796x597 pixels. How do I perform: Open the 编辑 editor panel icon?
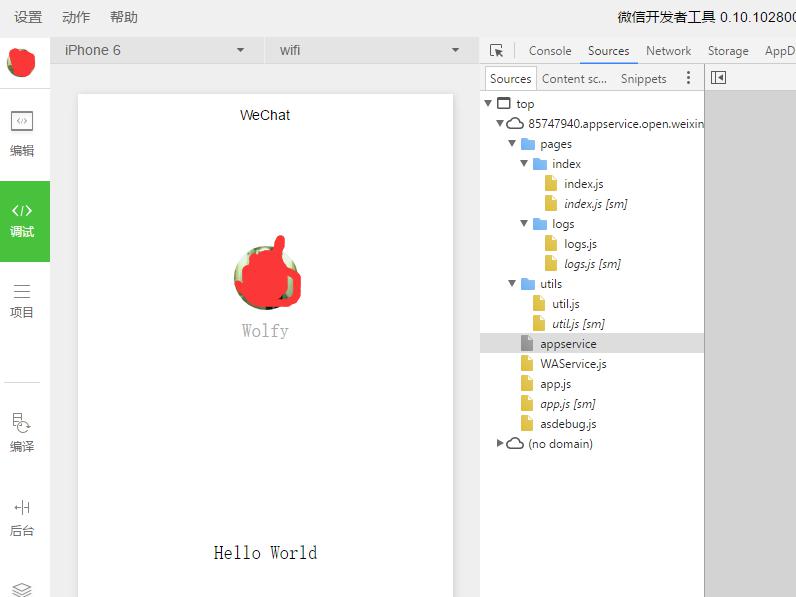[22, 121]
